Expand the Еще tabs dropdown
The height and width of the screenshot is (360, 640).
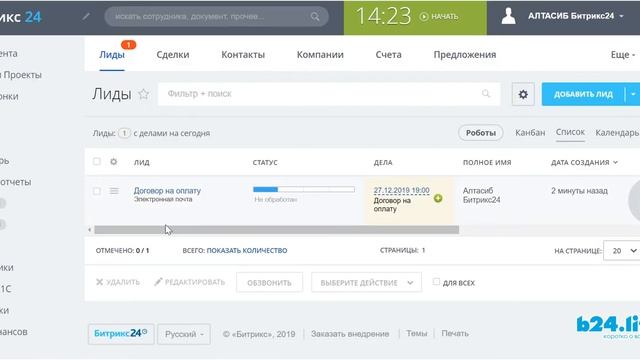[x=623, y=55]
